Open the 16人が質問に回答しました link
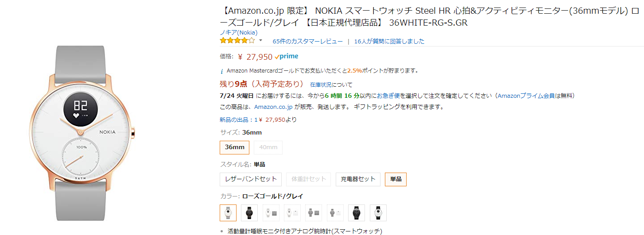This screenshot has height=235, width=644. point(389,41)
